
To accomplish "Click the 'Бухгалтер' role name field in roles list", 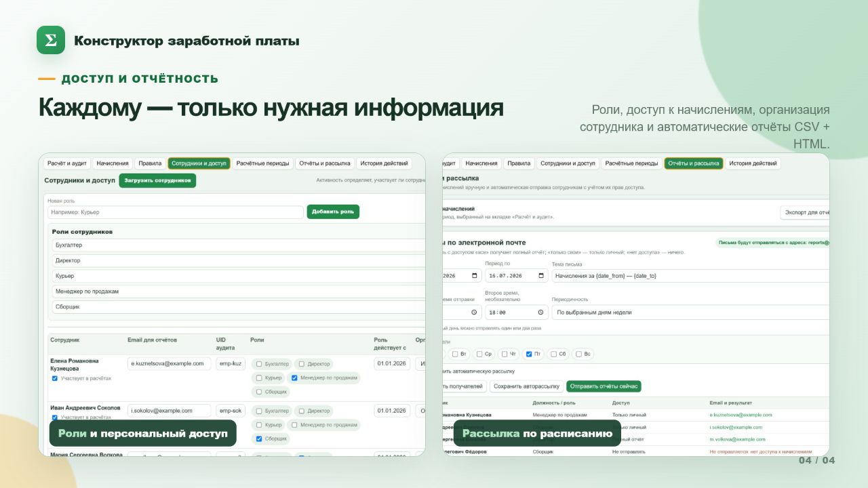I will [239, 245].
